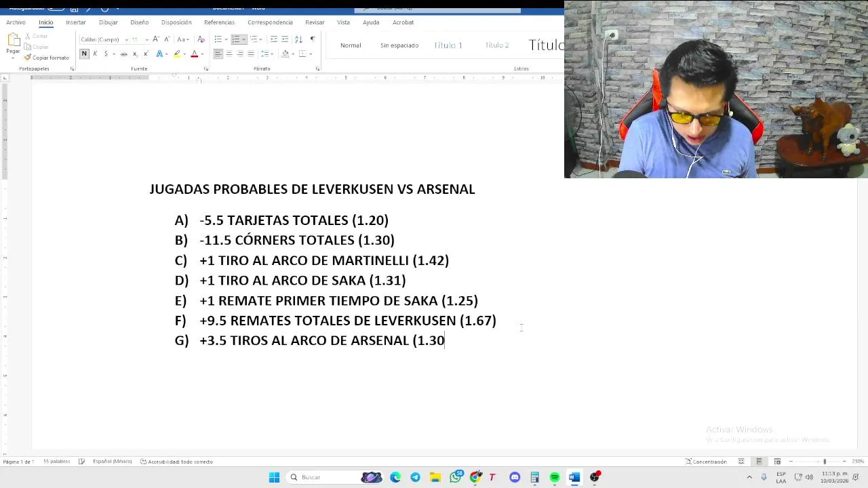Click the multilevel list icon
Screen dimensions: 868x488
tap(254, 39)
